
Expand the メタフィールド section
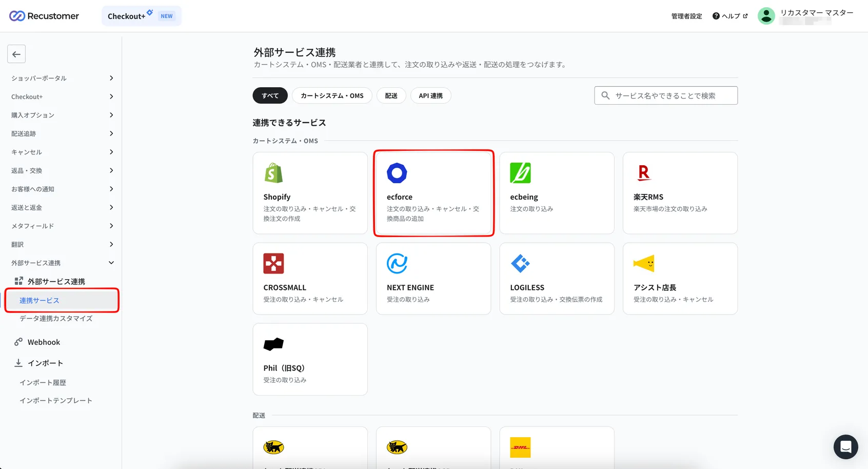62,226
